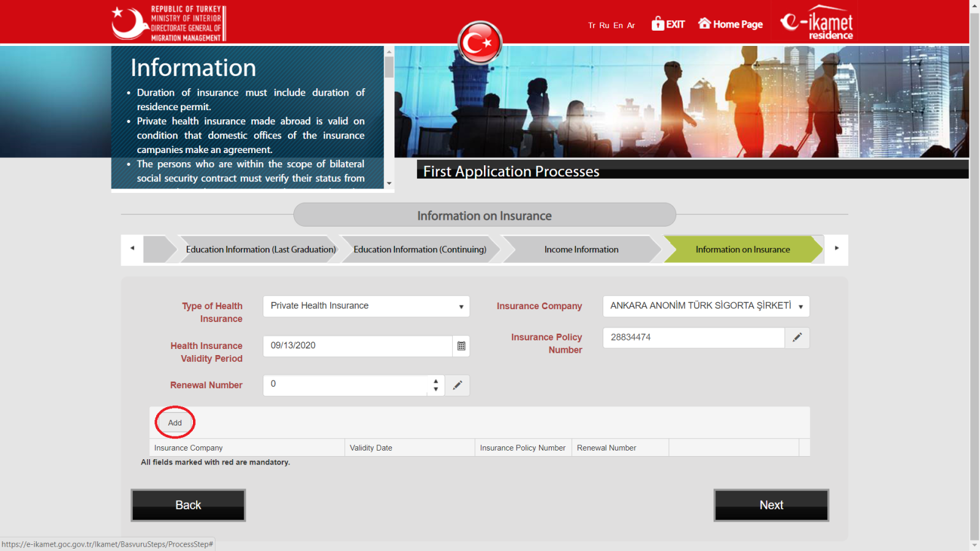Click the Insurance Policy Number field
Screen dimensions: 980x551
pos(693,337)
